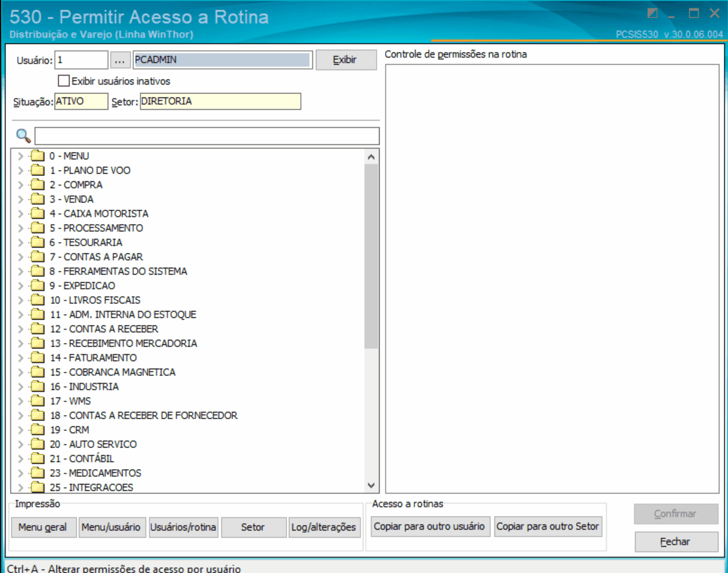Click the tree scrollbar up arrow
Viewport: 728px width, 573px height.
[371, 157]
